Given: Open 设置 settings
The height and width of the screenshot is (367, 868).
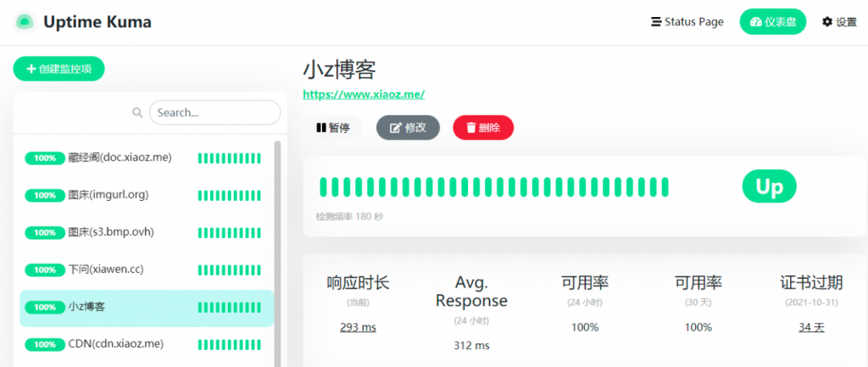Looking at the screenshot, I should (x=840, y=22).
